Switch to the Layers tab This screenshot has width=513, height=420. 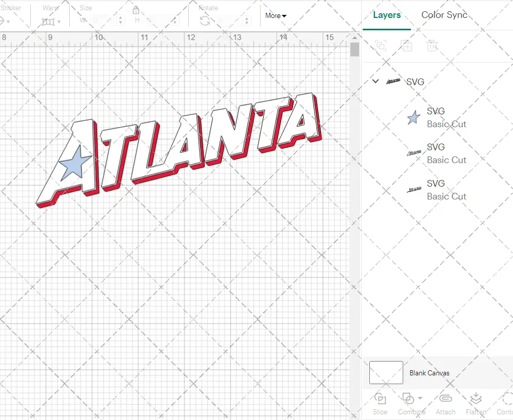387,15
